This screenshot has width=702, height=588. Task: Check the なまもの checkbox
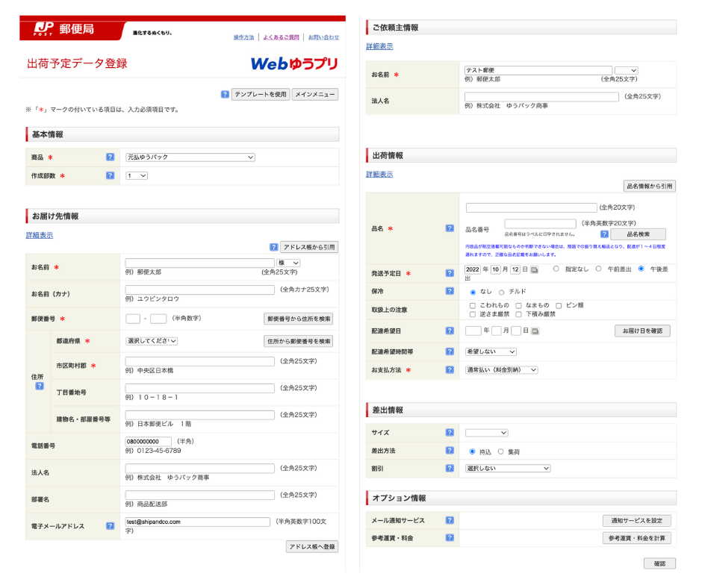pyautogui.click(x=518, y=306)
